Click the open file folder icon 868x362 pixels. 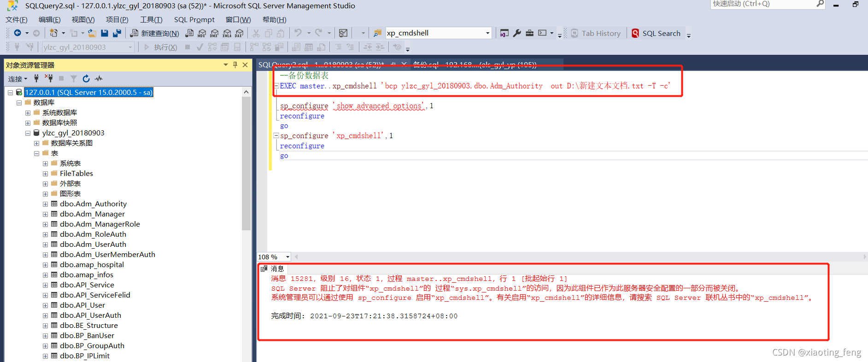(x=92, y=33)
